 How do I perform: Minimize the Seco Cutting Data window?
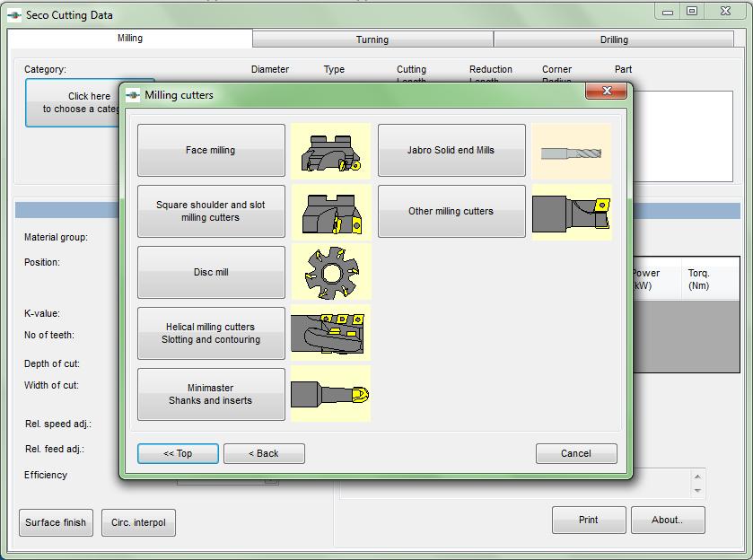pos(668,12)
